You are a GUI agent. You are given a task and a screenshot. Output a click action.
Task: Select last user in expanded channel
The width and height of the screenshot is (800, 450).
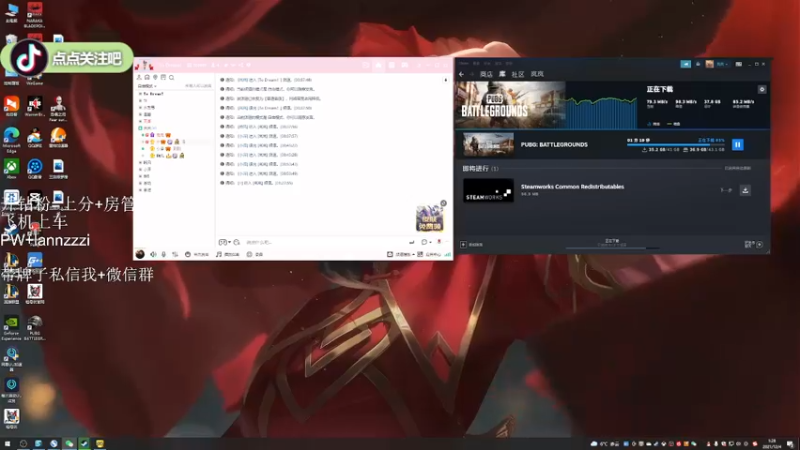point(163,155)
